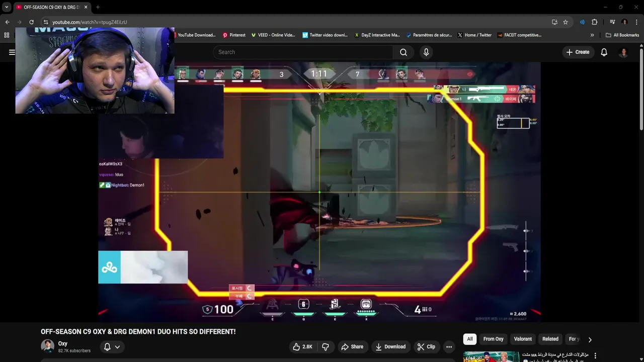This screenshot has width=644, height=362.
Task: Reload the page with the refresh icon
Action: (x=31, y=22)
